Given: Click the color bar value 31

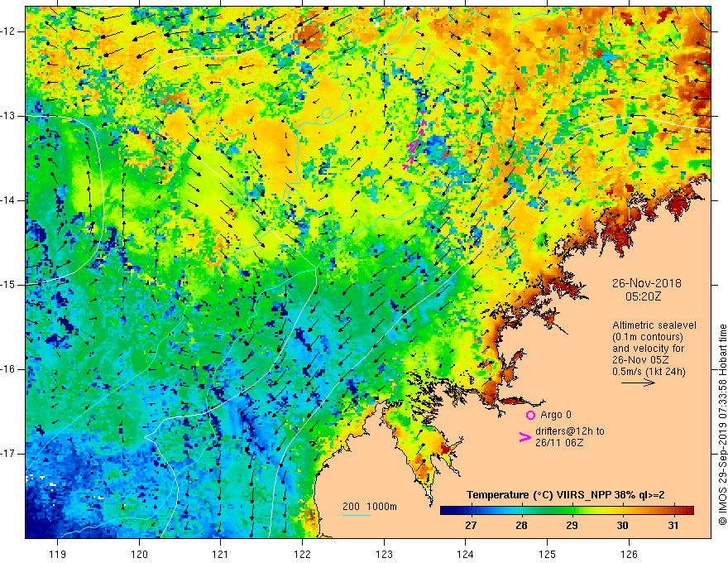Looking at the screenshot, I should [x=673, y=526].
